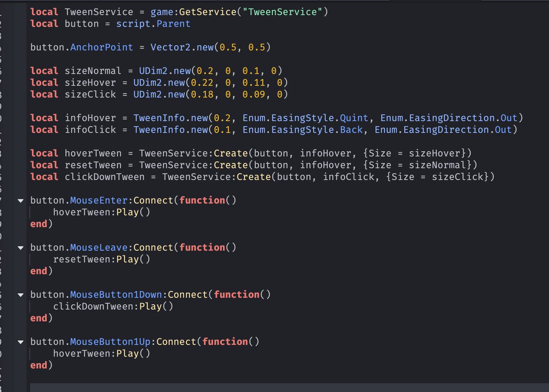The height and width of the screenshot is (392, 549).
Task: Click clickDownTween:Play() call
Action: (113, 306)
